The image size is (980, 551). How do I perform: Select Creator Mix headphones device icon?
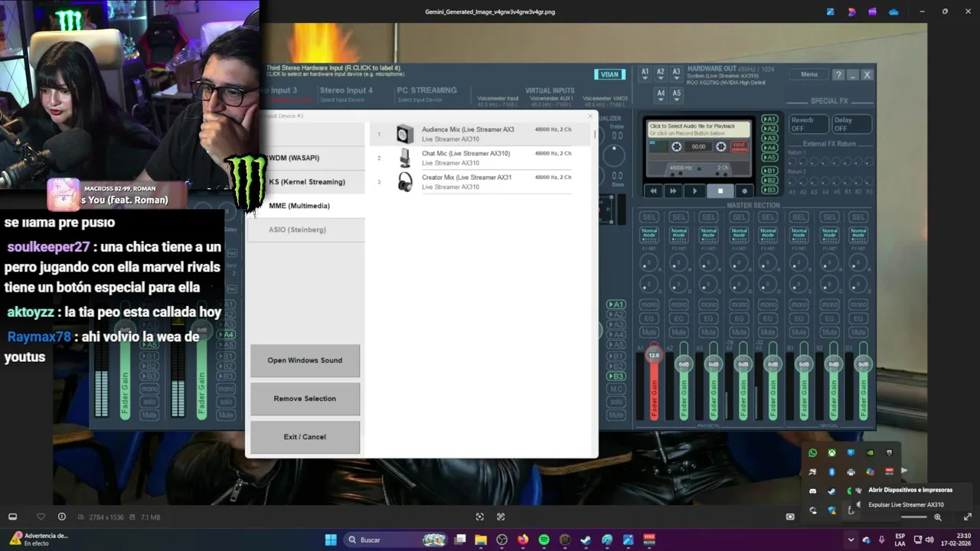(405, 181)
